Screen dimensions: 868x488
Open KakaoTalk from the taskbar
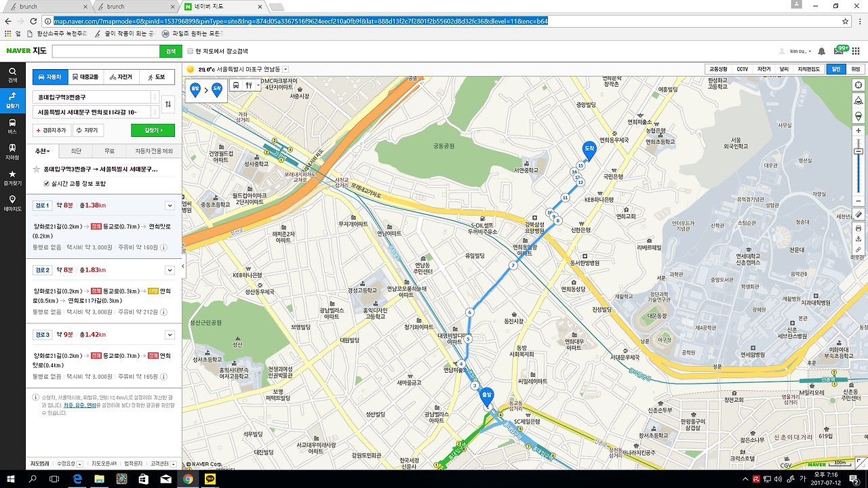pos(210,479)
